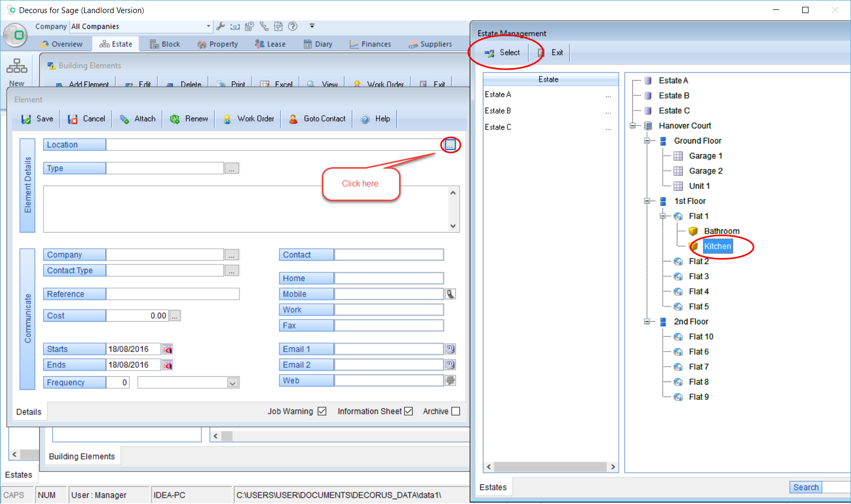Click the Mobile phone dial icon
Viewport: 851px width, 504px height.
(450, 294)
